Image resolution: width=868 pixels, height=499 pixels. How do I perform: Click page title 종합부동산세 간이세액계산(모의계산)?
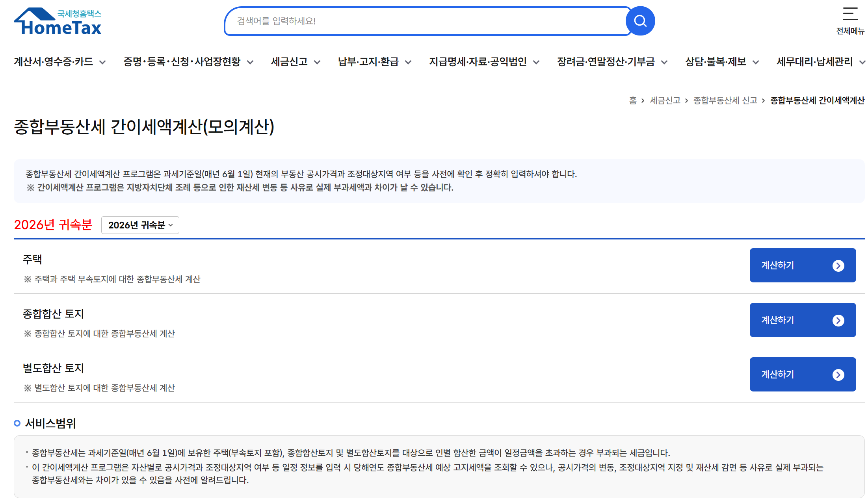[144, 127]
